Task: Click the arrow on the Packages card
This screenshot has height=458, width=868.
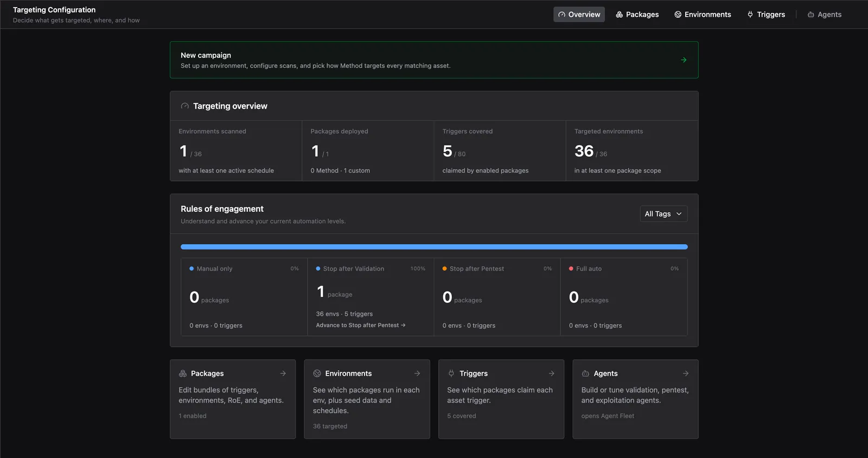Action: tap(283, 373)
